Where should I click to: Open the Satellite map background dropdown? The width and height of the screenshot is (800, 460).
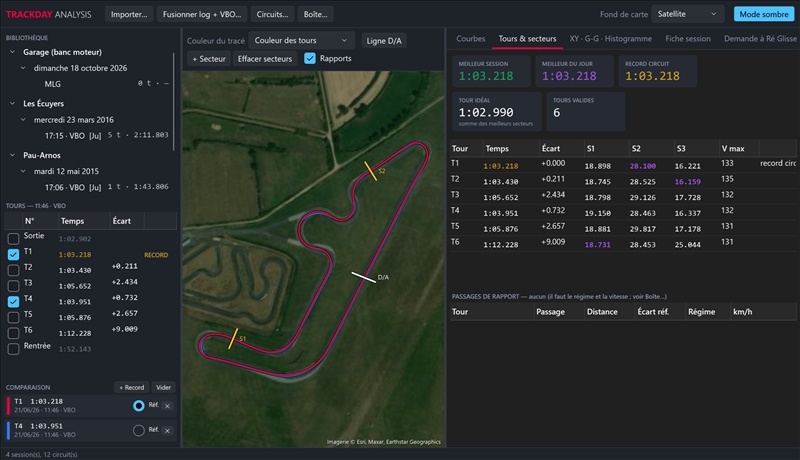click(x=687, y=14)
